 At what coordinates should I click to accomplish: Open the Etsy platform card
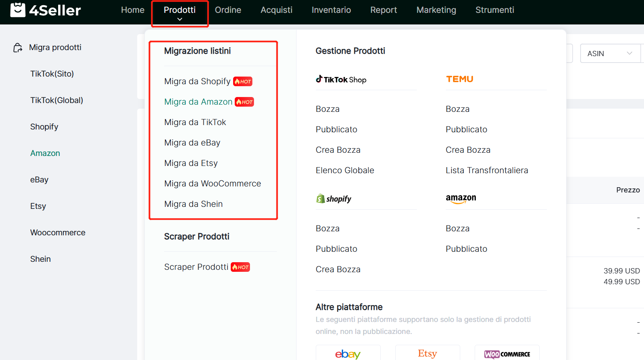(427, 353)
